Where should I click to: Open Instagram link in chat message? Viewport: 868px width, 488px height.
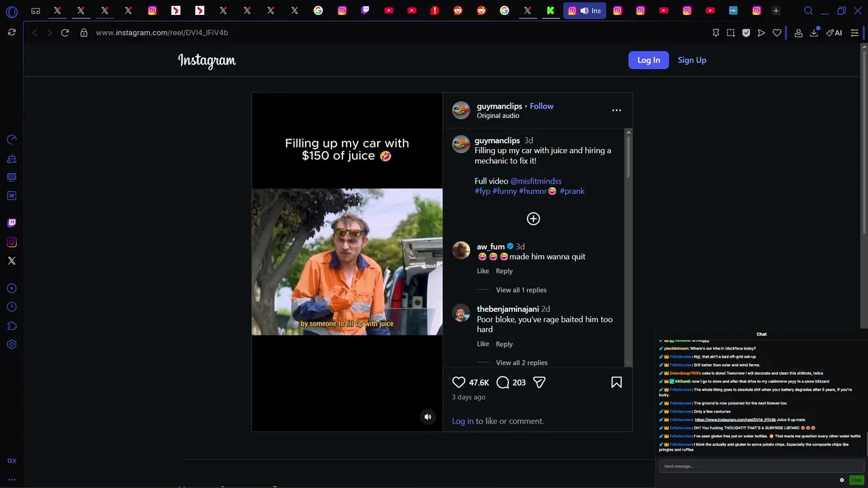click(735, 420)
